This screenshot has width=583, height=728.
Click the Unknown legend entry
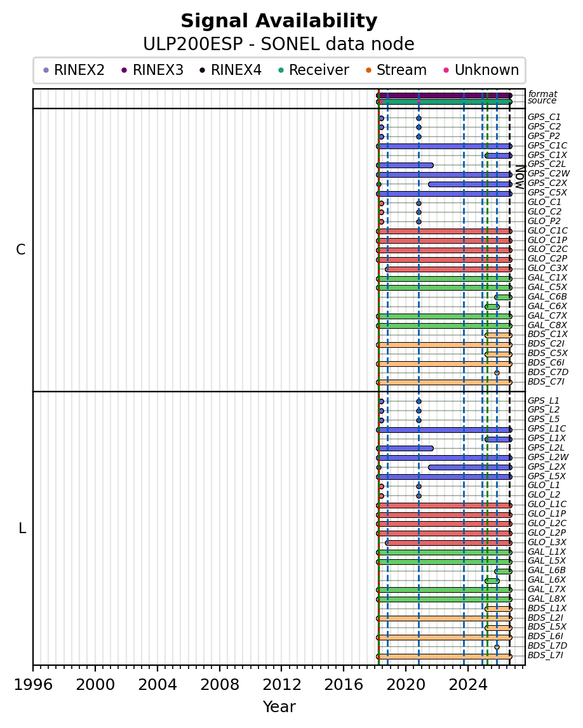pyautogui.click(x=482, y=70)
